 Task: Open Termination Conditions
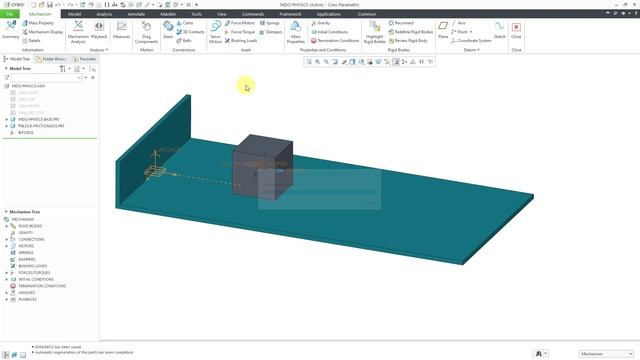point(335,41)
